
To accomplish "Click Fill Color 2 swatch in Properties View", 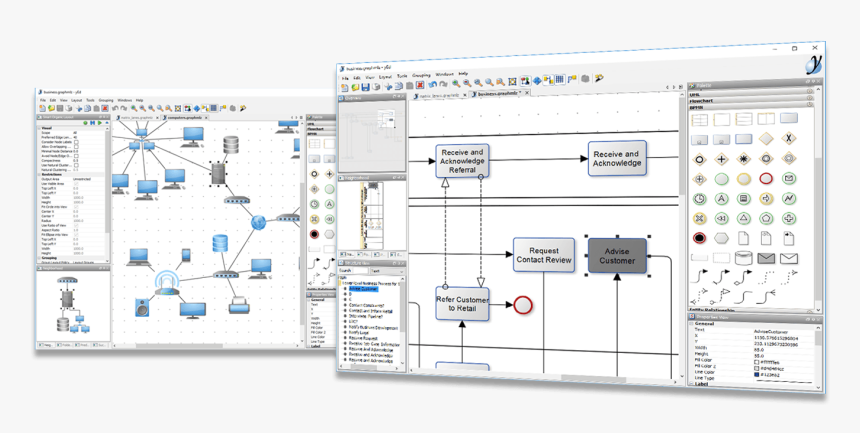I will tap(757, 368).
